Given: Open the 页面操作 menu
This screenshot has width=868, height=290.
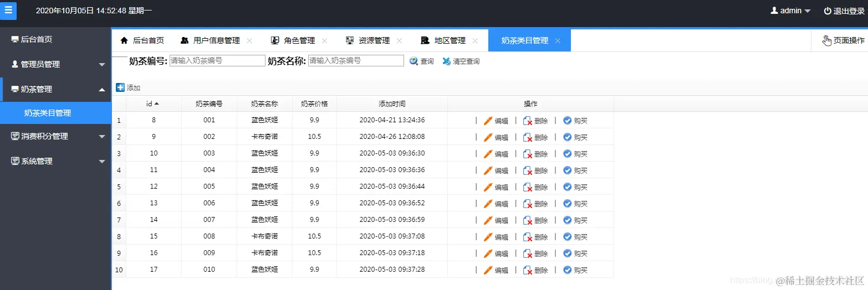Looking at the screenshot, I should click(843, 40).
